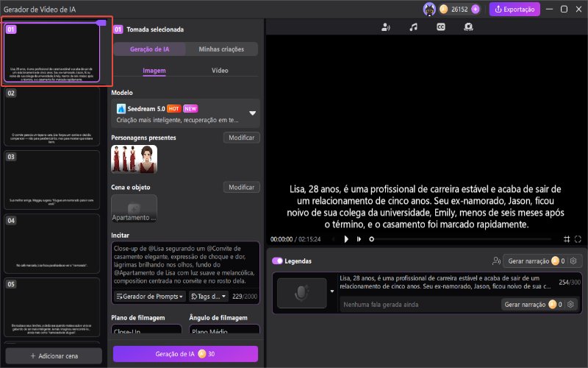Add credits with the purple plus icon
The image size is (588, 368).
coord(475,10)
